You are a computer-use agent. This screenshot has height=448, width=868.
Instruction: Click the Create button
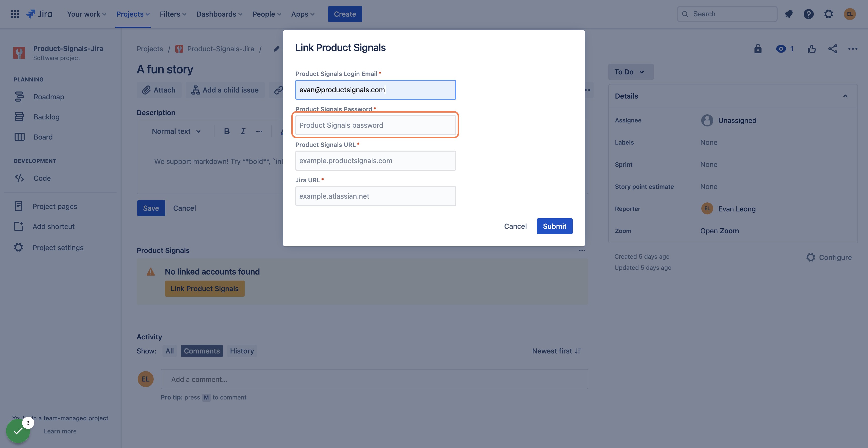point(345,14)
